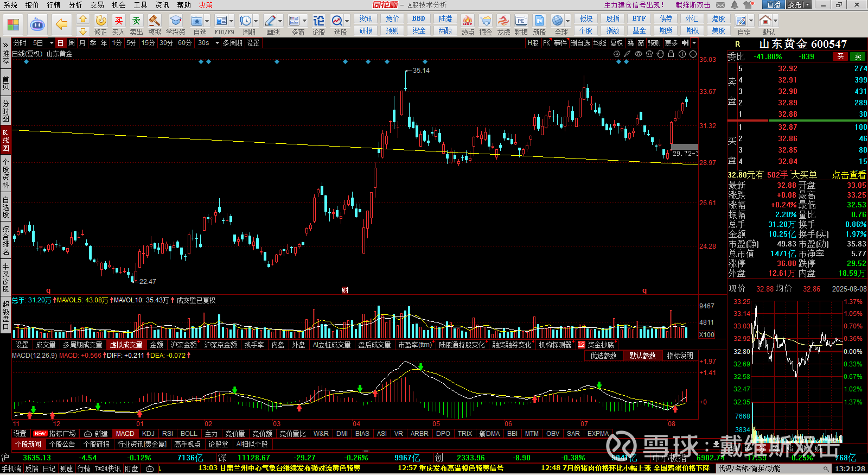Click the 港股 button

click(x=719, y=18)
